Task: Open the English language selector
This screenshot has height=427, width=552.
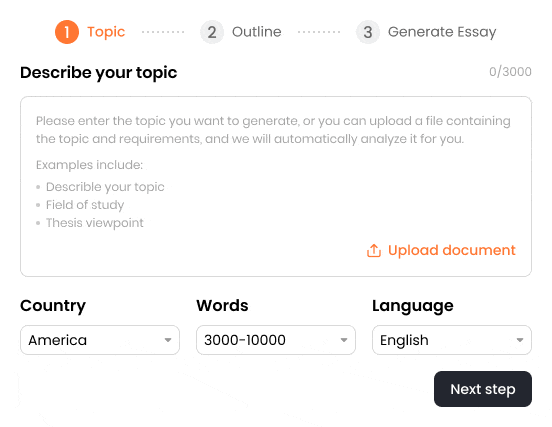Action: tap(452, 340)
